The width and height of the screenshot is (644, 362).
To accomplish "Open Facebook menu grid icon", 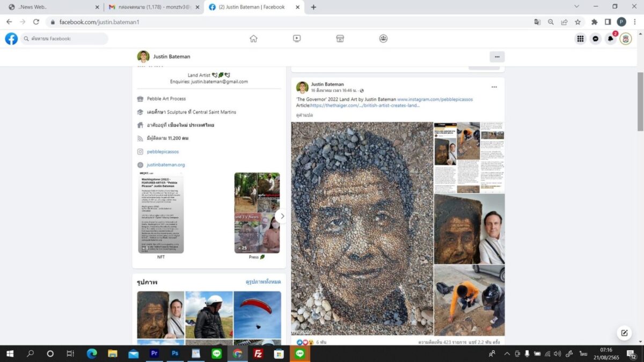I will click(x=580, y=39).
